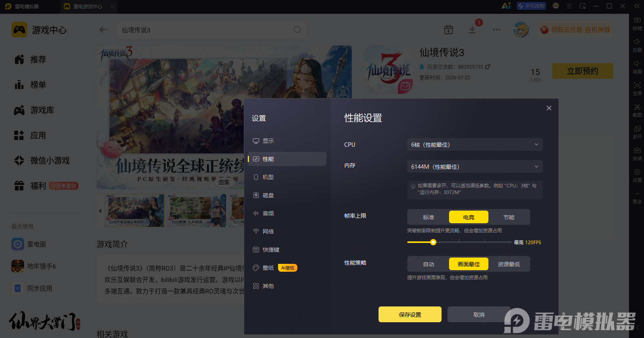Open the 地牢猎手6 recent game
The height and width of the screenshot is (338, 644).
click(34, 266)
